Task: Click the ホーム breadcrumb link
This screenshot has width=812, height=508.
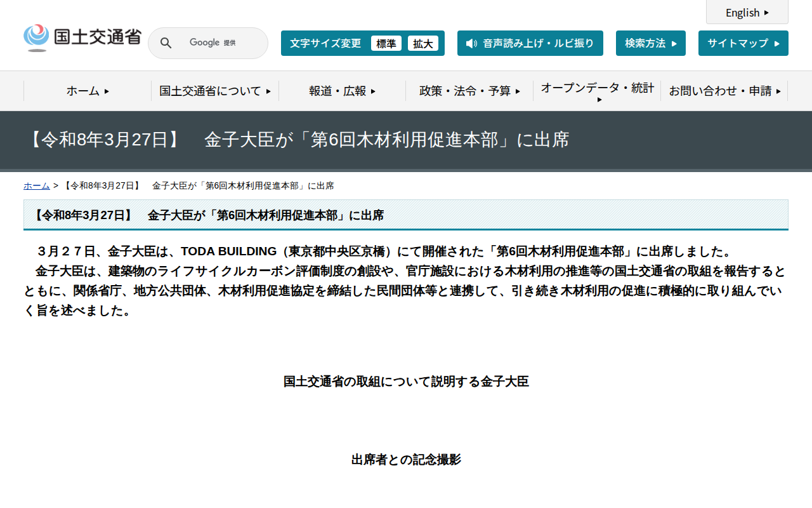Action: (x=37, y=185)
